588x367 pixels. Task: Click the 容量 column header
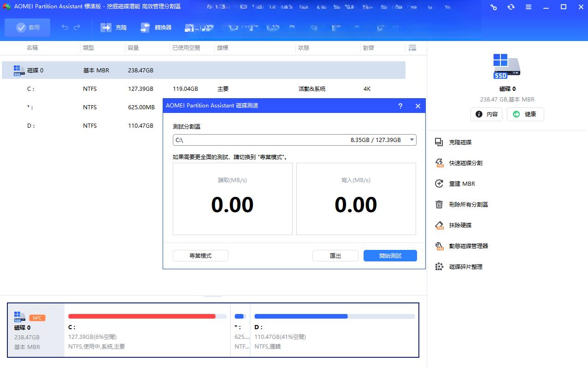click(x=133, y=48)
